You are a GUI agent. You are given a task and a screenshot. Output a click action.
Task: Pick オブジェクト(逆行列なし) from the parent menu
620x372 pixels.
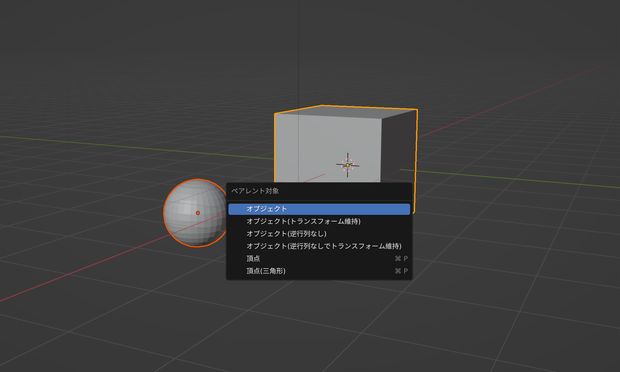click(x=319, y=234)
